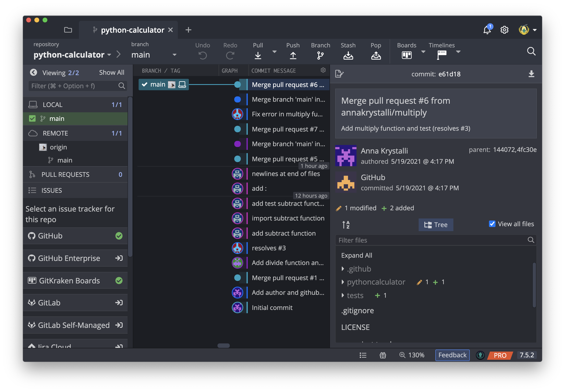Screen dimensions: 565x392
Task: Open Timelines from the toolbar
Action: tap(442, 55)
